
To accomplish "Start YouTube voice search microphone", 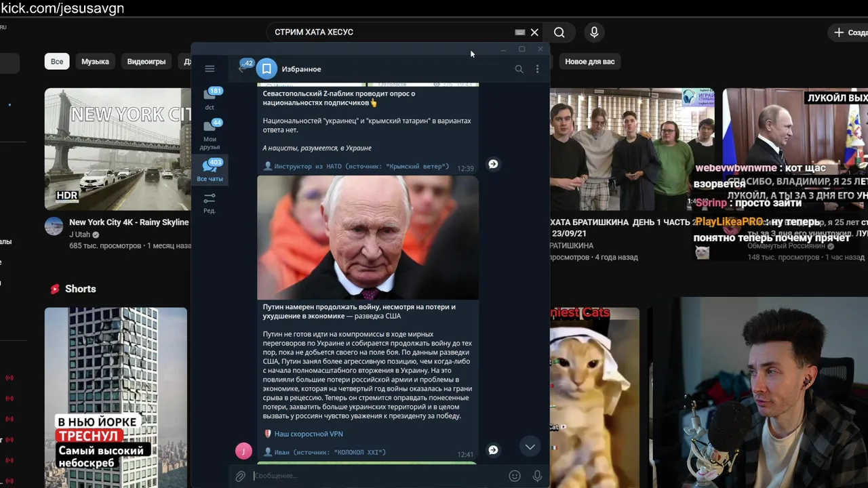I will 594,32.
